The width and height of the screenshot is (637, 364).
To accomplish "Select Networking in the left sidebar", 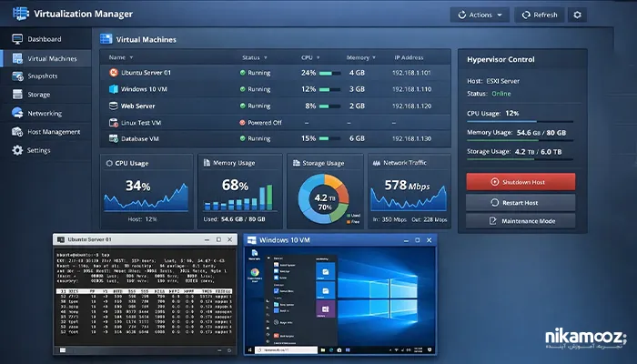I will coord(43,114).
